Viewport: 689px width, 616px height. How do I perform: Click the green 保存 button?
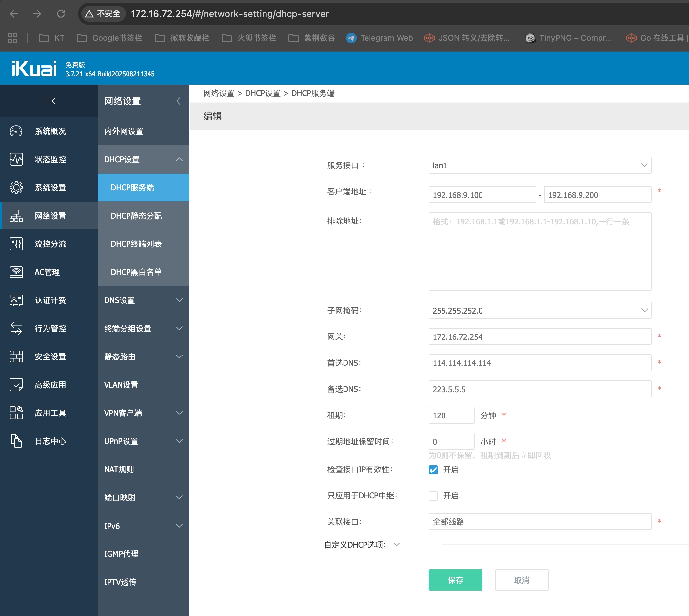click(x=455, y=580)
